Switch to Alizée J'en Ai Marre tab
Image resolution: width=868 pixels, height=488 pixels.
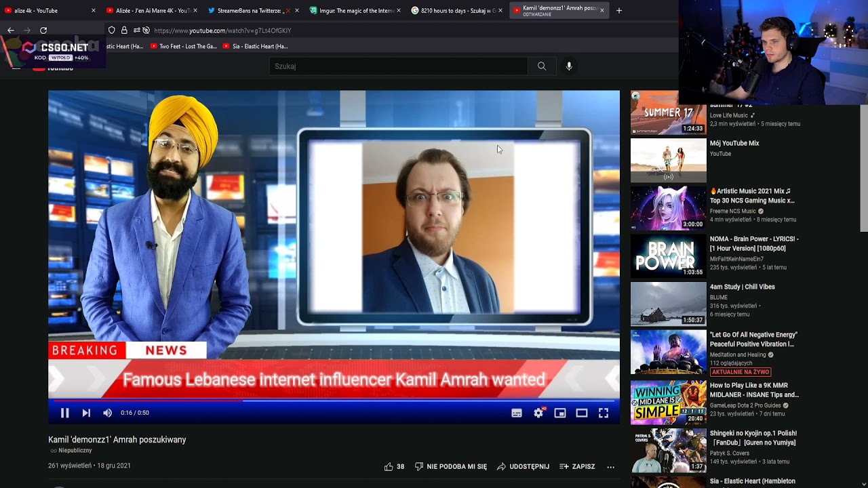point(153,11)
